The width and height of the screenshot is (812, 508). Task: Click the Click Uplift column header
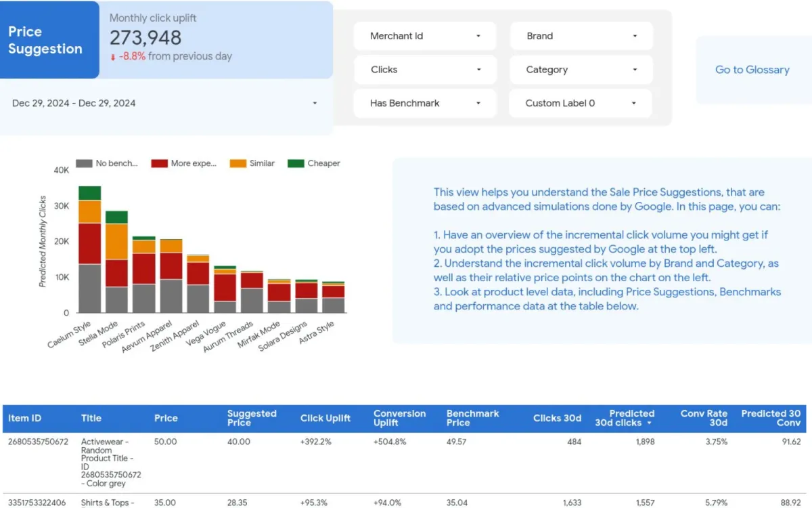pyautogui.click(x=325, y=418)
